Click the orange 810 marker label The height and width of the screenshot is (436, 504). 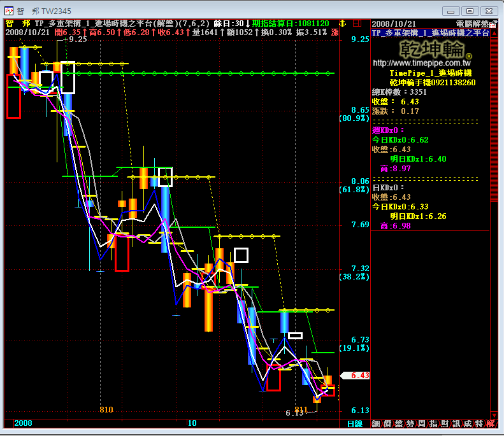coord(106,410)
